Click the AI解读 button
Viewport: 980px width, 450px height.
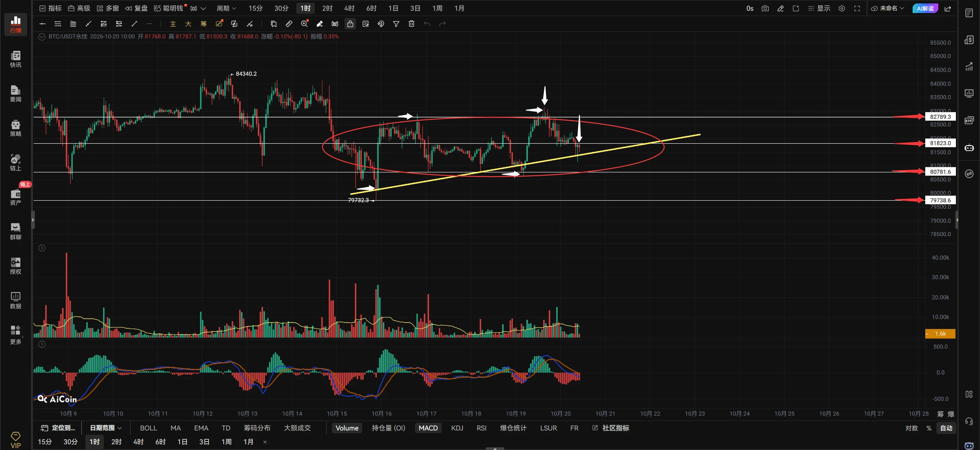(x=925, y=8)
